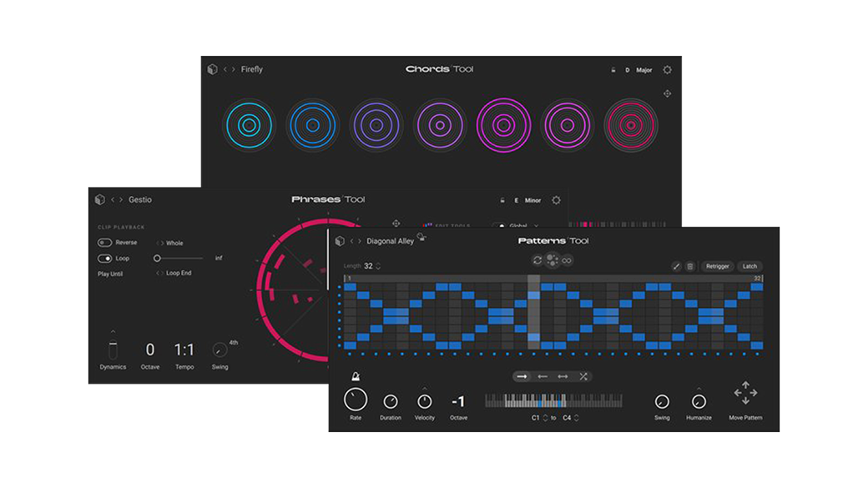This screenshot has height=488, width=868.
Task: Change the Loop End play-until selector
Action: [174, 273]
